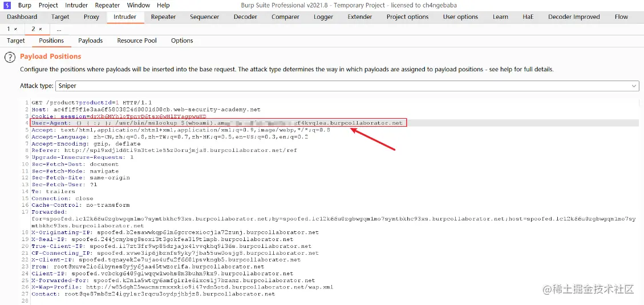Image resolution: width=644 pixels, height=305 pixels.
Task: Open the Project menu
Action: pos(48,5)
